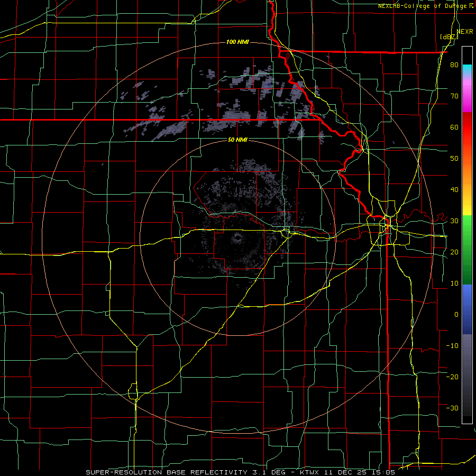The height and width of the screenshot is (476, 476).
Task: Click the green band of the reflectivity color bar
Action: pyautogui.click(x=467, y=250)
